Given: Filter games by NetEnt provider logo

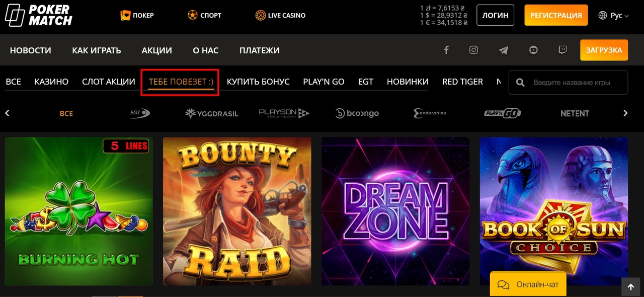Looking at the screenshot, I should pyautogui.click(x=575, y=113).
